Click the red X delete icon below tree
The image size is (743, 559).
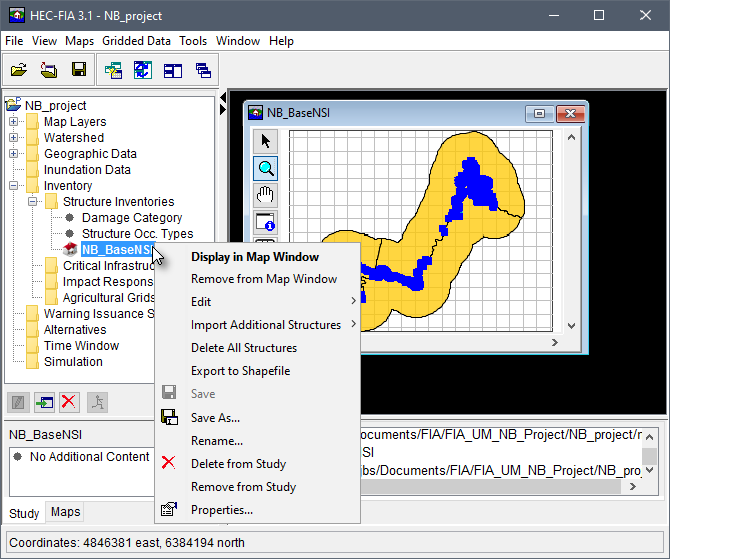(69, 402)
